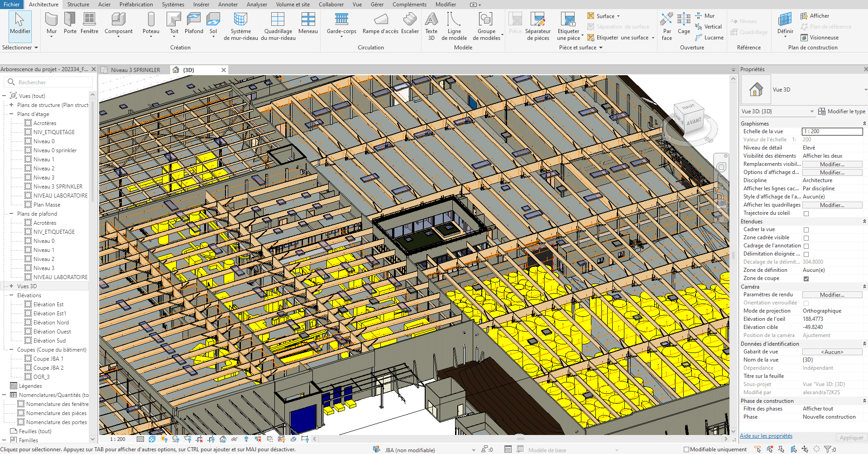
Task: Click the Séparateur de pièces tool
Action: click(x=538, y=26)
